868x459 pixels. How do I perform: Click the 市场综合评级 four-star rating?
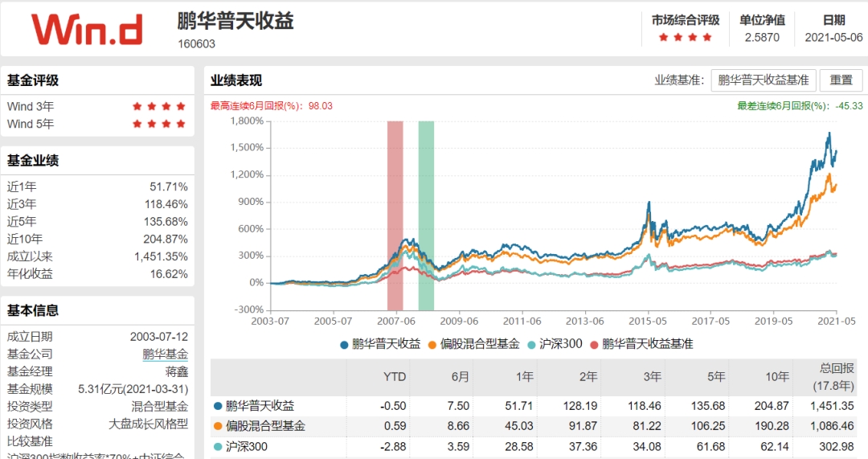[686, 38]
